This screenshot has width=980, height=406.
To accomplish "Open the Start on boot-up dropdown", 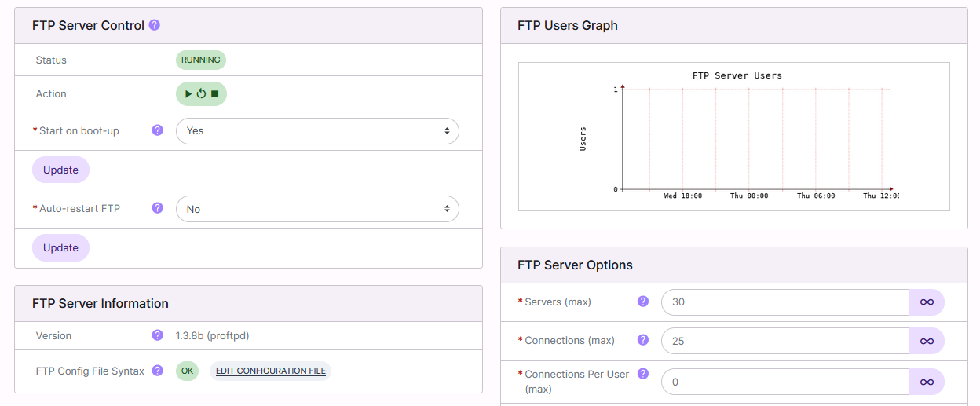I will 317,131.
